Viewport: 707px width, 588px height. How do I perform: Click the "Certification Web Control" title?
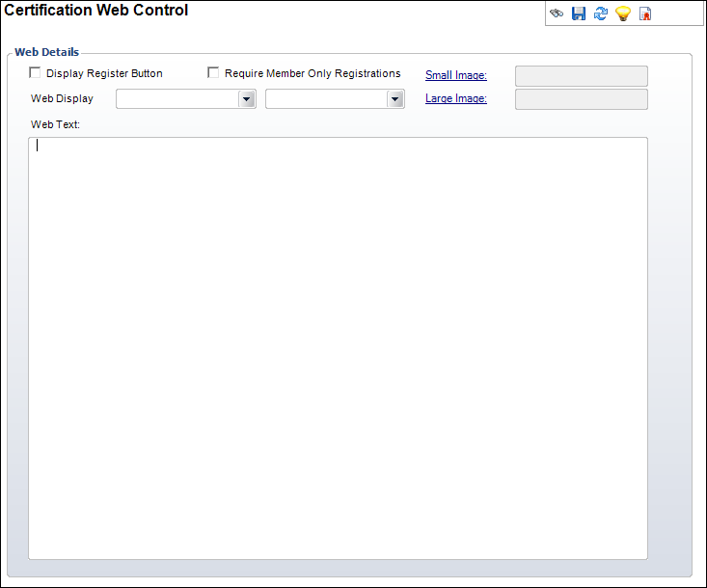[95, 10]
